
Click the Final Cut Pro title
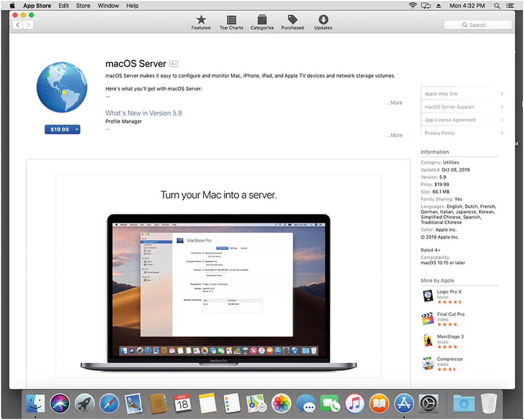(450, 314)
